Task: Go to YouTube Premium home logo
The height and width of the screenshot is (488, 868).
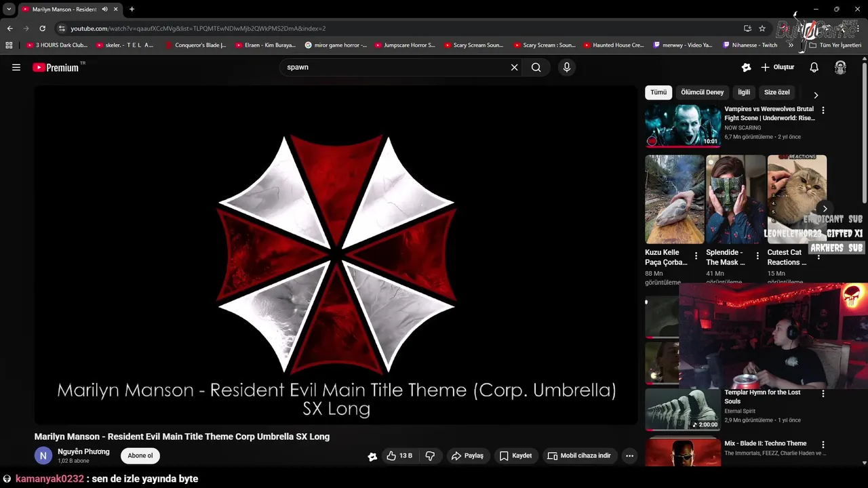Action: pos(56,67)
